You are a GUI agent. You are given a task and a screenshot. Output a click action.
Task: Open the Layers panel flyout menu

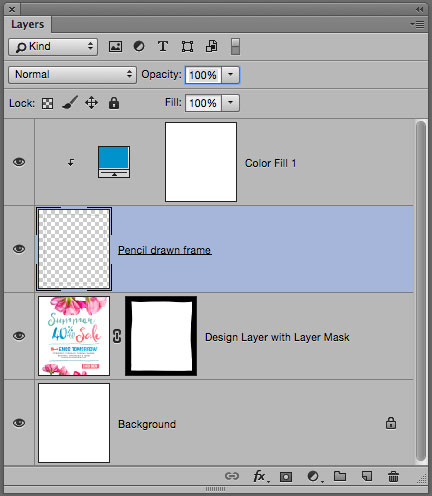(417, 24)
